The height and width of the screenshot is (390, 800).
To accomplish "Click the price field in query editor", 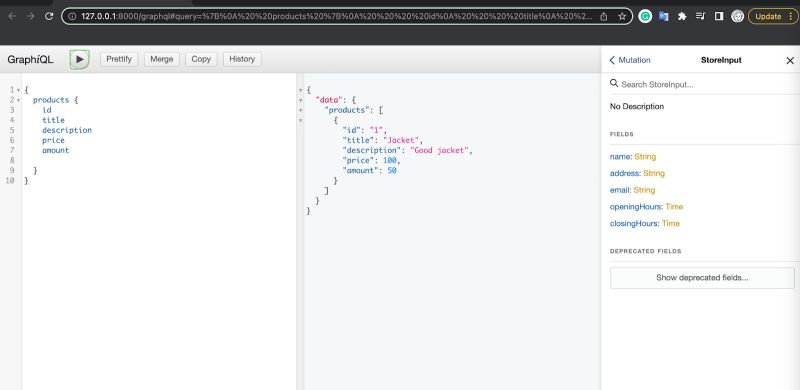I will [x=54, y=140].
